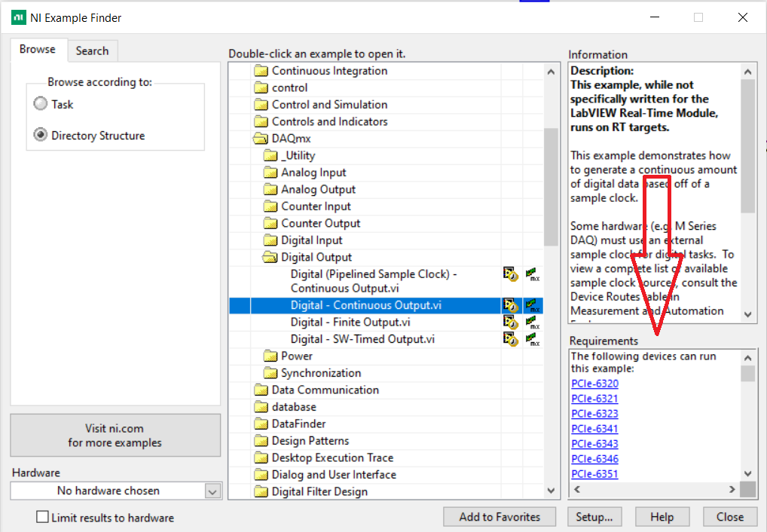Minimize the NI Example Finder window

click(x=655, y=17)
